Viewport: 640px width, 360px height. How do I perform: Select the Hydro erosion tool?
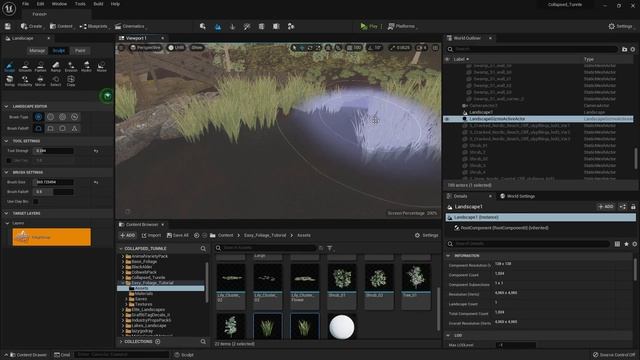click(86, 67)
